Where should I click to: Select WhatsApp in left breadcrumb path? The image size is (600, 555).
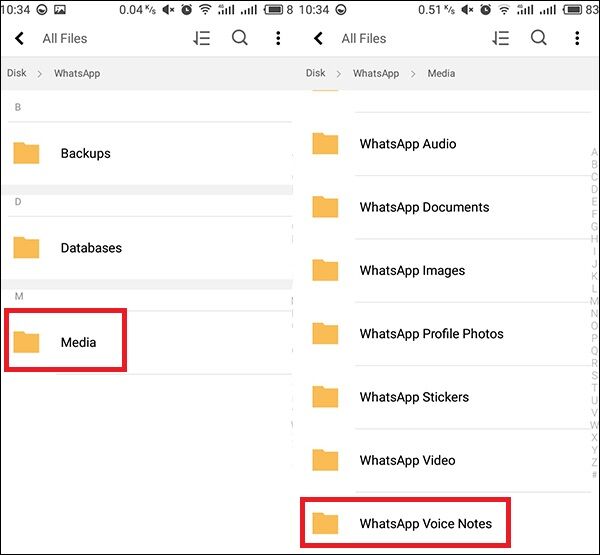pos(77,73)
